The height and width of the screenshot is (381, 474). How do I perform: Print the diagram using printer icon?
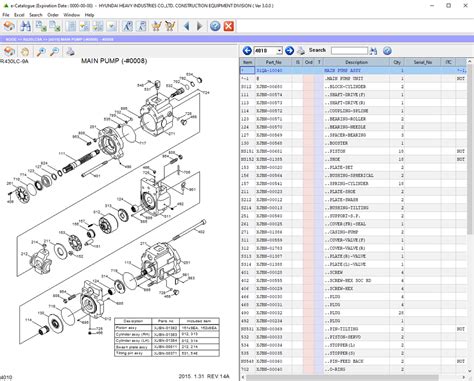click(x=70, y=51)
